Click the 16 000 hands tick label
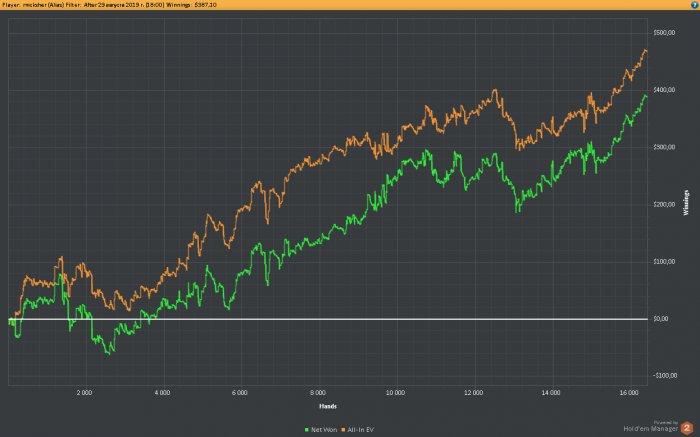Viewport: 700px width, 437px height. coord(629,393)
